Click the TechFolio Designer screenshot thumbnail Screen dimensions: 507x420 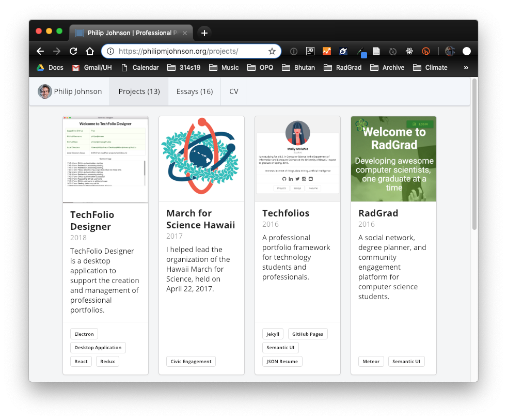tap(105, 159)
